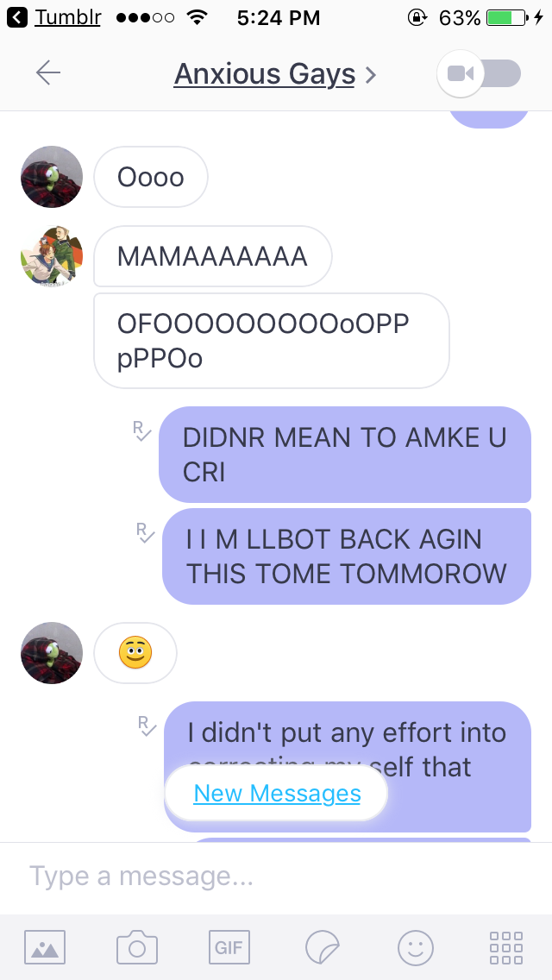Tap the smiling emoji message bubble
The image size is (552, 980).
[135, 653]
